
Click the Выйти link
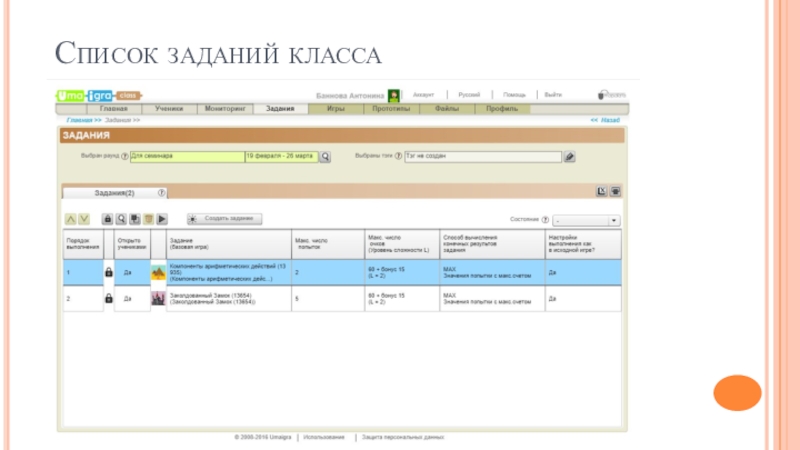[x=553, y=95]
